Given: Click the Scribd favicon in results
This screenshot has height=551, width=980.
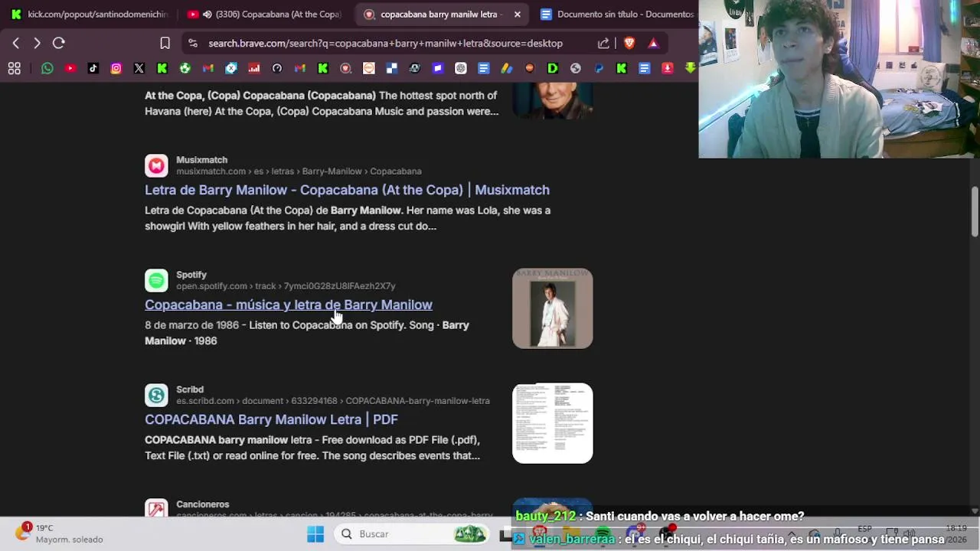Looking at the screenshot, I should coord(156,395).
